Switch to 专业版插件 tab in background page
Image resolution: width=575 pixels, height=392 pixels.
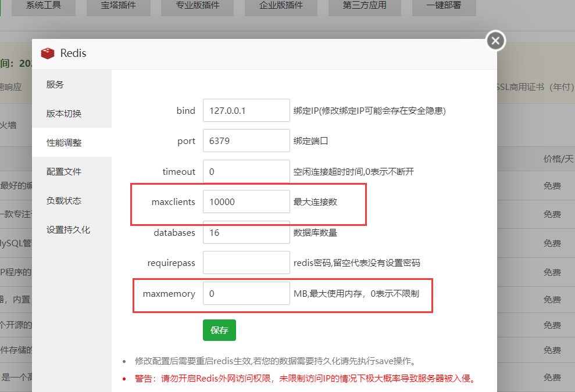[x=197, y=6]
